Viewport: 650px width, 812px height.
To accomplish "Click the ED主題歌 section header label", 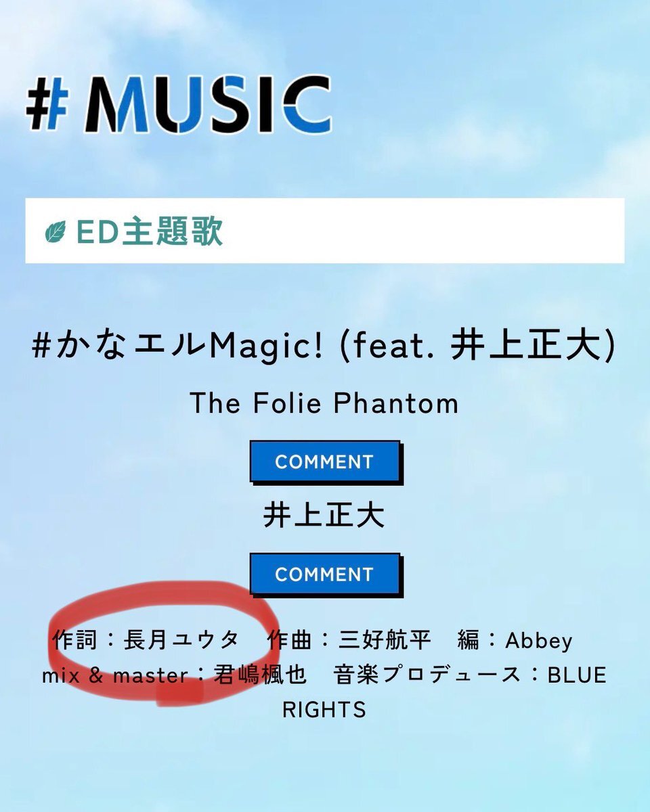I will click(x=149, y=232).
